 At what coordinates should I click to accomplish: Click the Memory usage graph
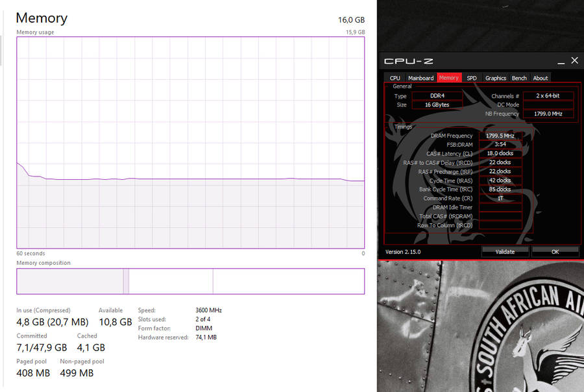(190, 143)
